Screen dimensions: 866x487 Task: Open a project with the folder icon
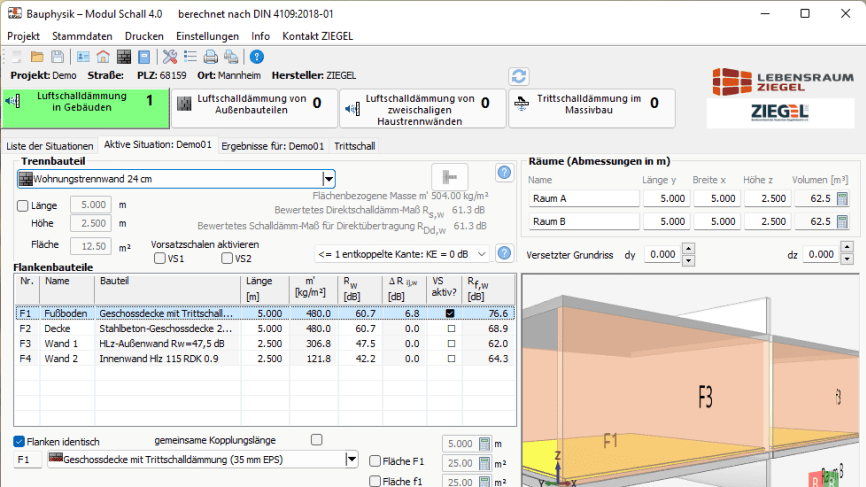click(x=37, y=57)
